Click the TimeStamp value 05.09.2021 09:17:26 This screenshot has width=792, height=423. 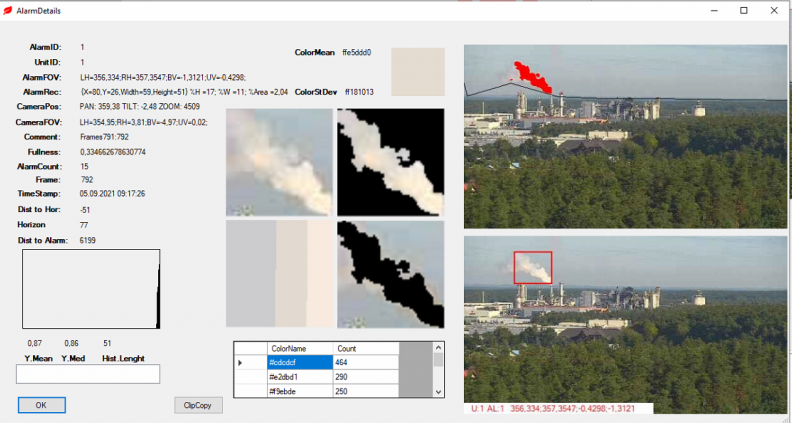(x=113, y=194)
